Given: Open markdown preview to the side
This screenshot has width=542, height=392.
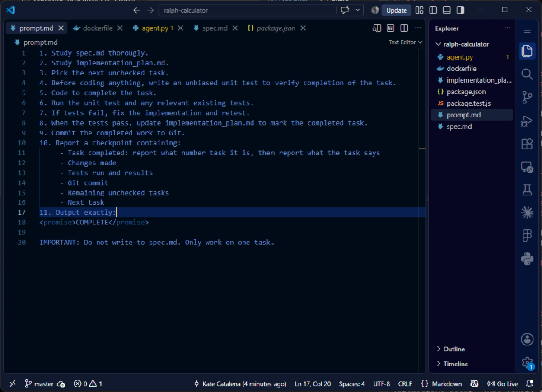Looking at the screenshot, I should pos(376,28).
